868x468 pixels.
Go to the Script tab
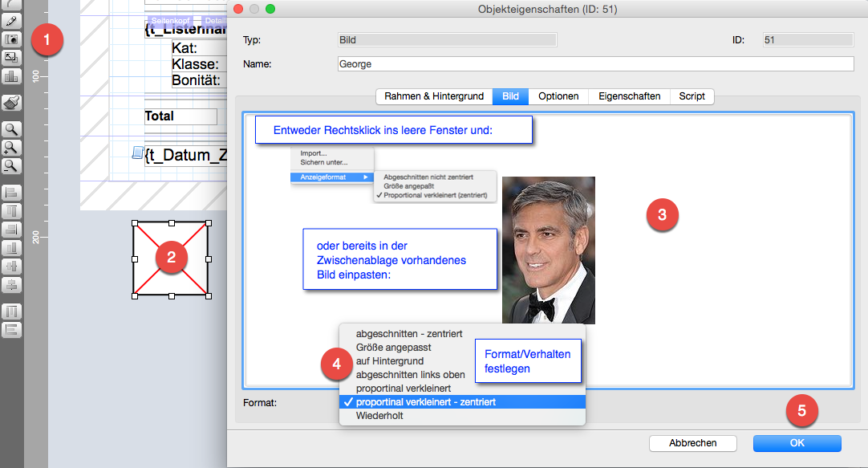[x=692, y=96]
